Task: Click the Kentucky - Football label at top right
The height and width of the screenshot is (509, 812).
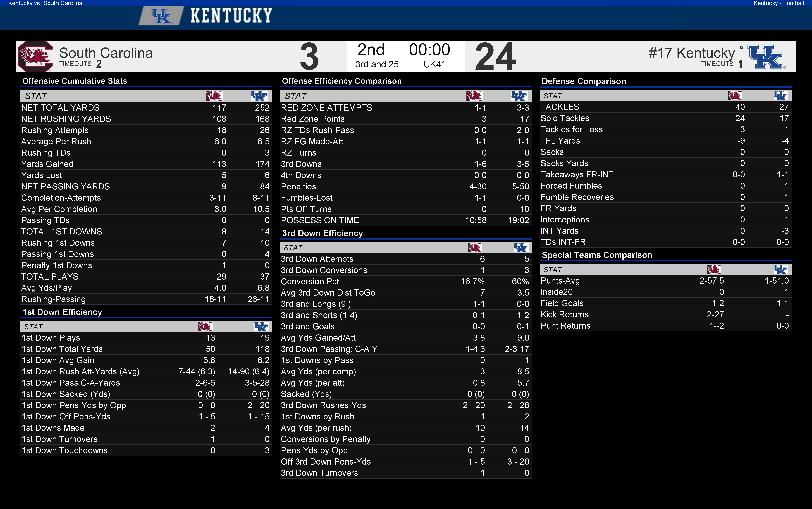Action: (x=778, y=3)
